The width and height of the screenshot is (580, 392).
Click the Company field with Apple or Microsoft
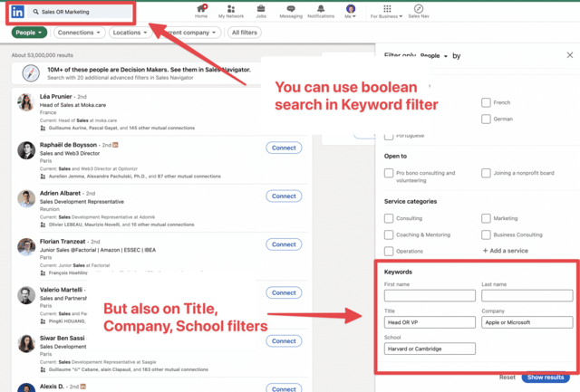[527, 322]
